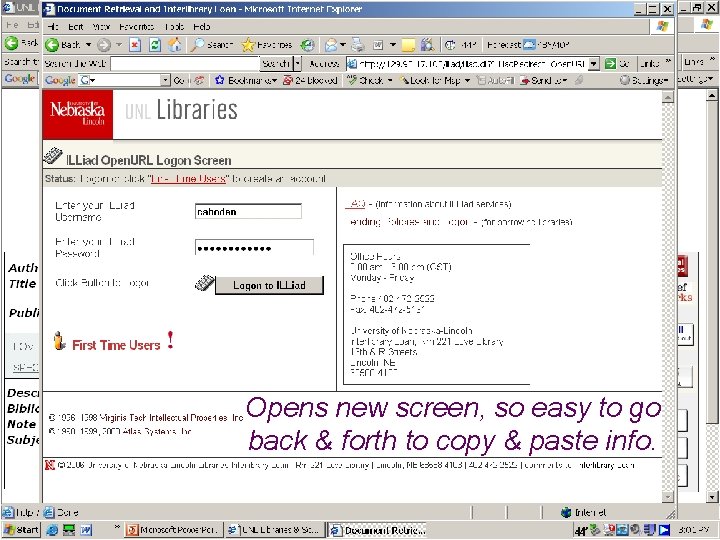Open the View menu
Viewport: 720px width, 540px height.
point(101,27)
